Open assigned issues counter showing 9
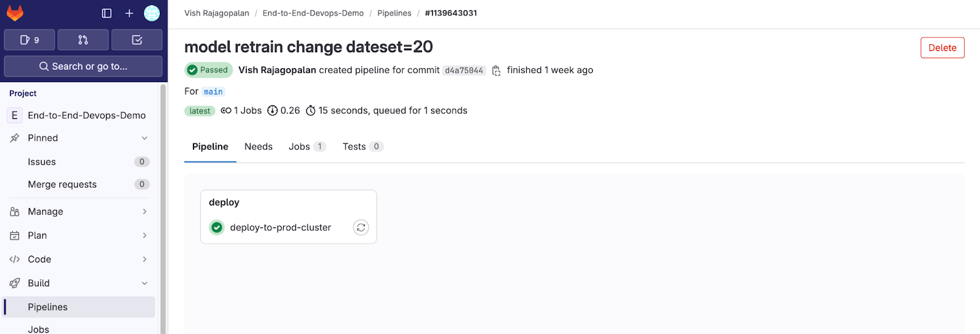Image resolution: width=980 pixels, height=334 pixels. pyautogui.click(x=29, y=40)
